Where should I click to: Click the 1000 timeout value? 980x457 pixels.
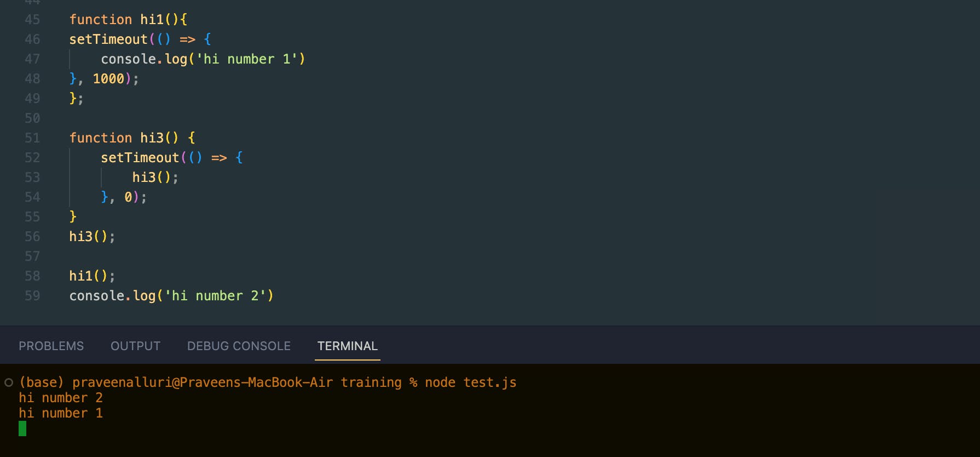pyautogui.click(x=108, y=79)
